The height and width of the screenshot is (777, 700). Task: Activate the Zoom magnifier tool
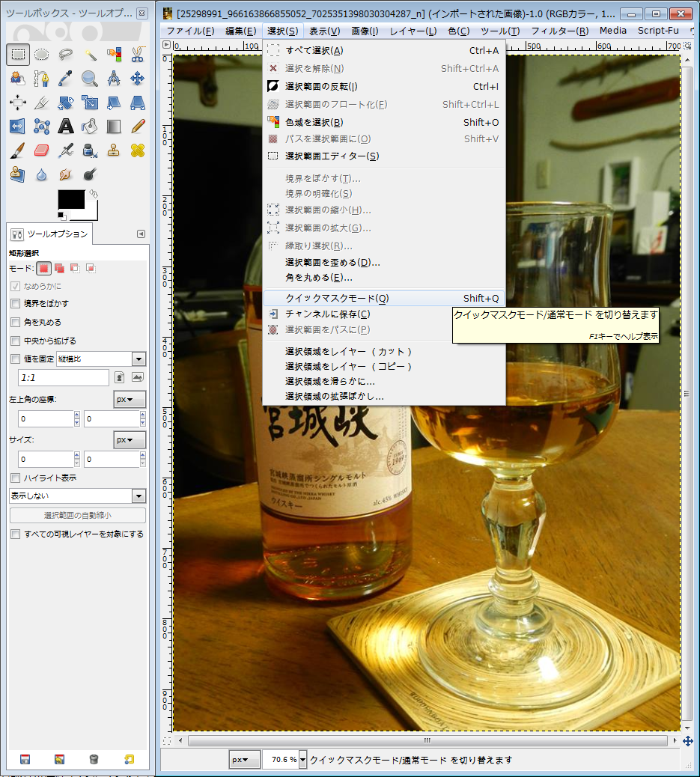[90, 78]
